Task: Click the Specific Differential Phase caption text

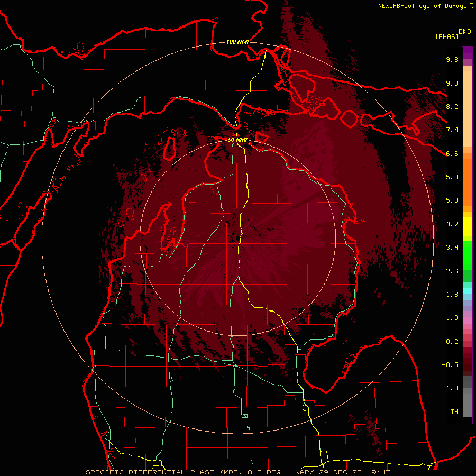Action: click(x=164, y=472)
